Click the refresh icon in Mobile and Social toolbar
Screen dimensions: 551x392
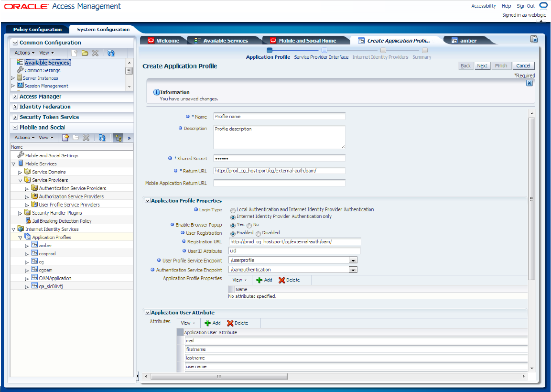[102, 138]
